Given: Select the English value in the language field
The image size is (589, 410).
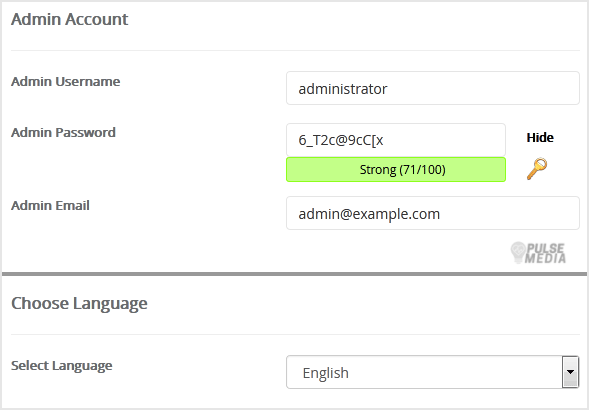Looking at the screenshot, I should click(x=325, y=373).
